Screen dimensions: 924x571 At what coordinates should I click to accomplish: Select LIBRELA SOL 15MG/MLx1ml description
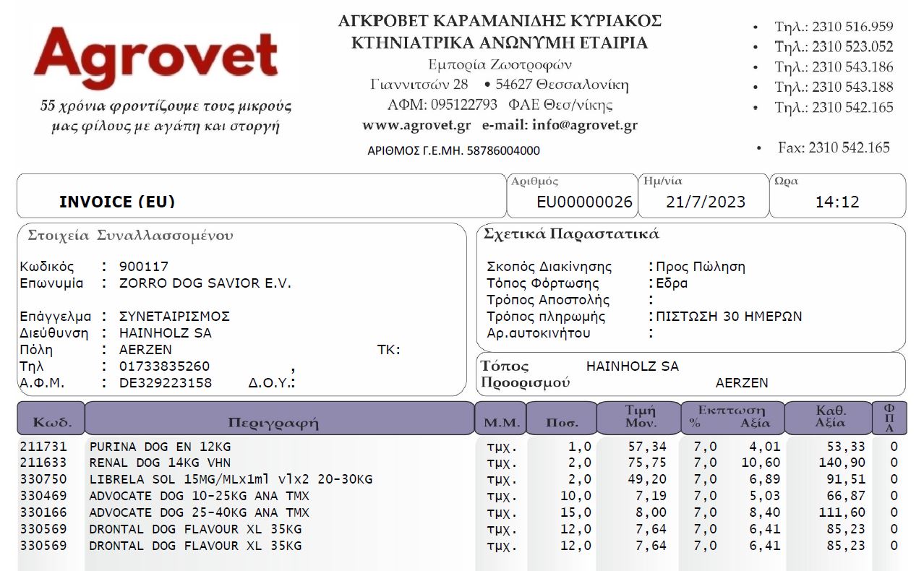point(231,480)
